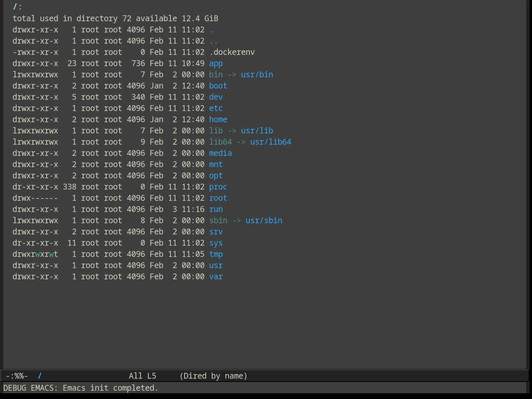Click the usr/lib64 symlink target
The image size is (532, 399).
pyautogui.click(x=271, y=142)
